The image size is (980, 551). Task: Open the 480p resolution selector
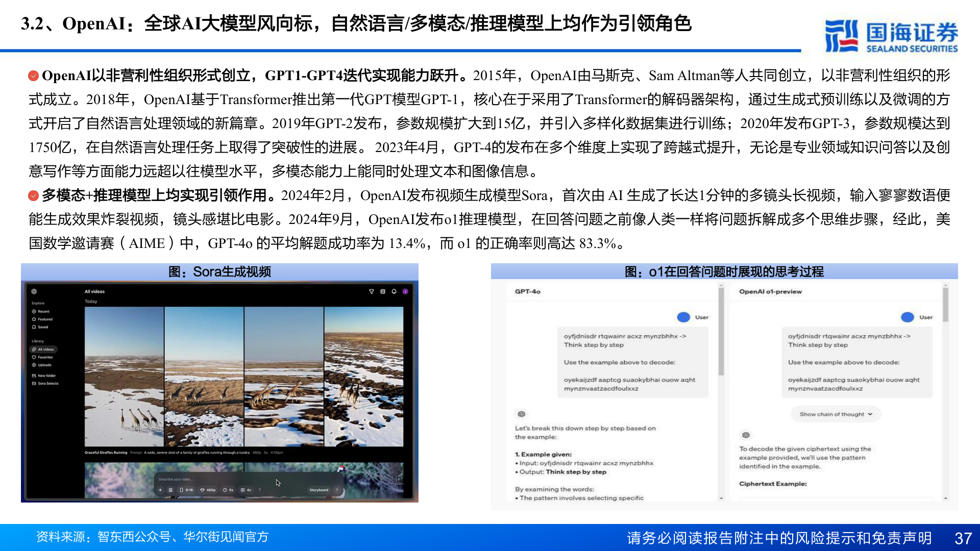tap(208, 490)
